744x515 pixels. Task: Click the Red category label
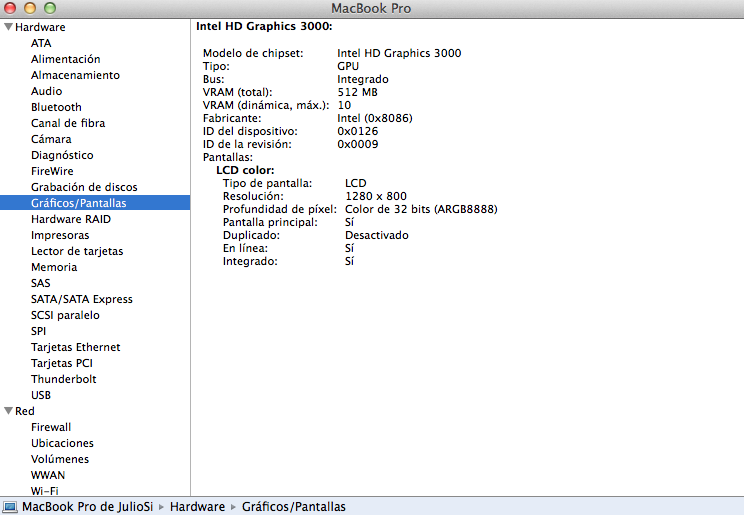25,411
